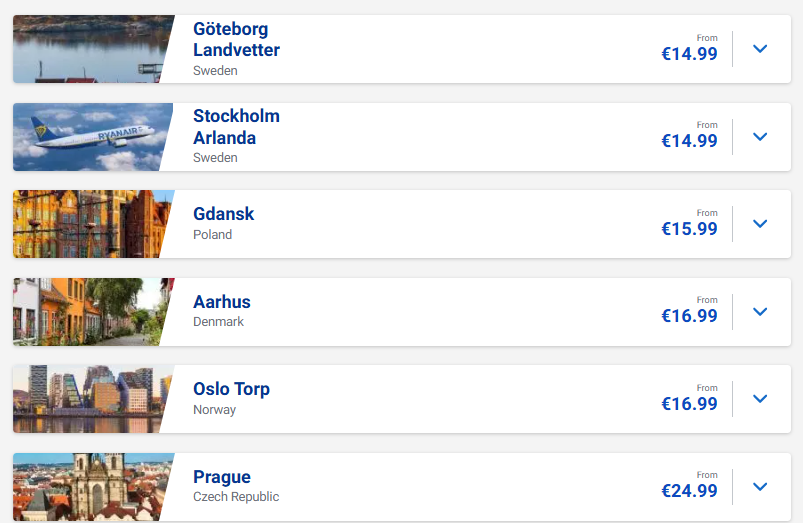Open the Göteborg Landvetter lake thumbnail
The height and width of the screenshot is (523, 803).
(93, 49)
